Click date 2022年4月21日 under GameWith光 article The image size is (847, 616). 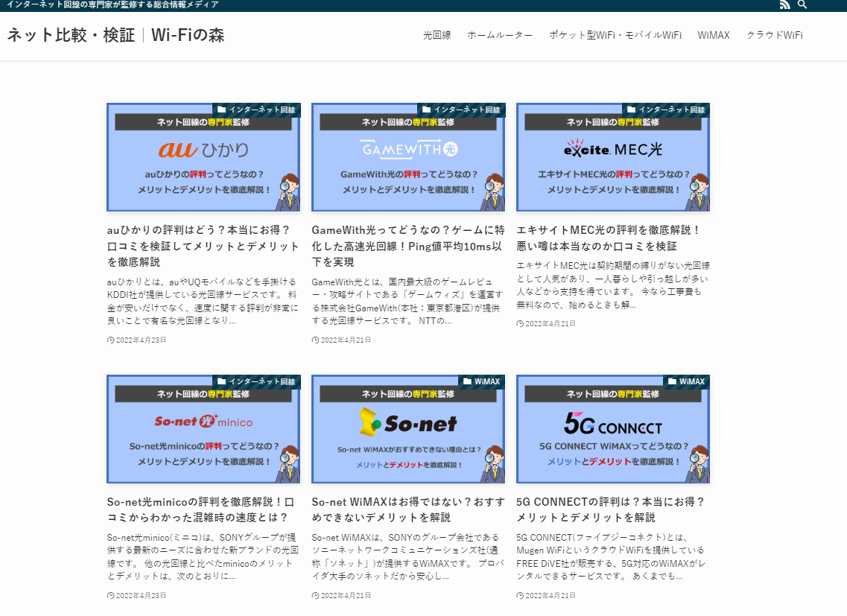(x=341, y=340)
